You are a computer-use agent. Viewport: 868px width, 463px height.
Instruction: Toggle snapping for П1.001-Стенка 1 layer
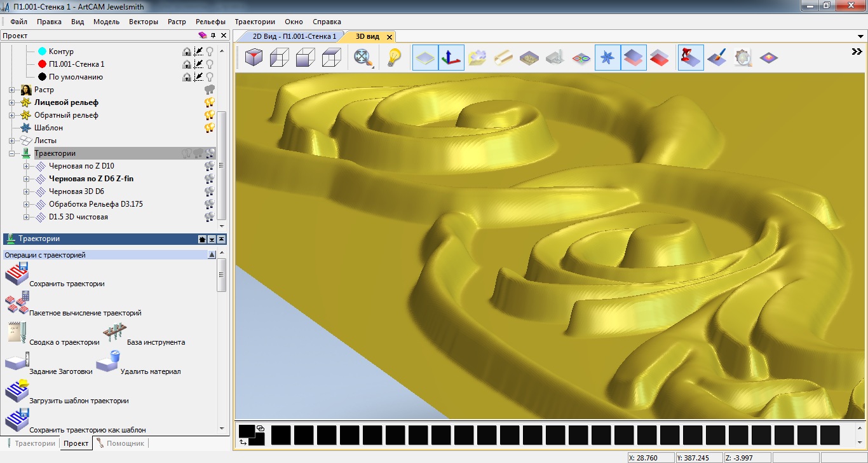[x=198, y=64]
